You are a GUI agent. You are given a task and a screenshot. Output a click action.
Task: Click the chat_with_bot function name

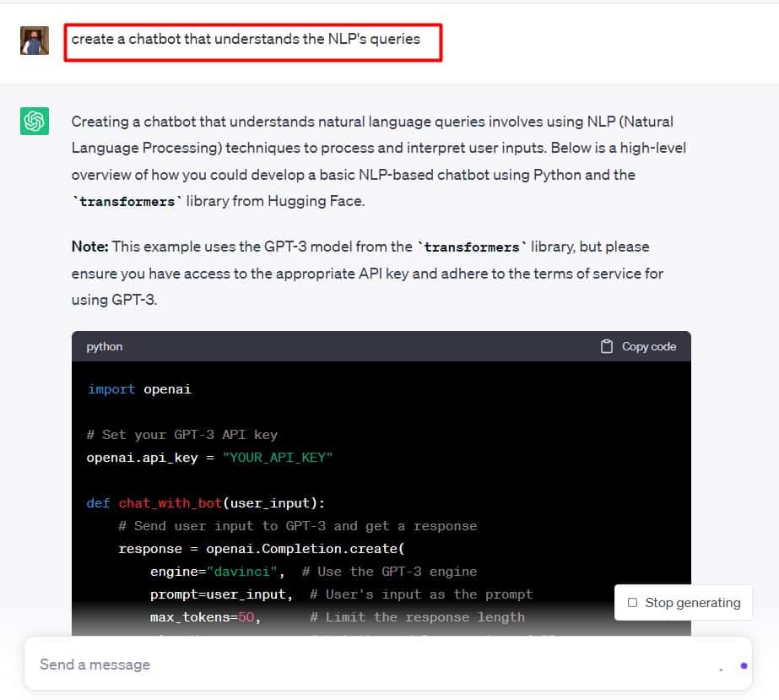click(x=170, y=503)
